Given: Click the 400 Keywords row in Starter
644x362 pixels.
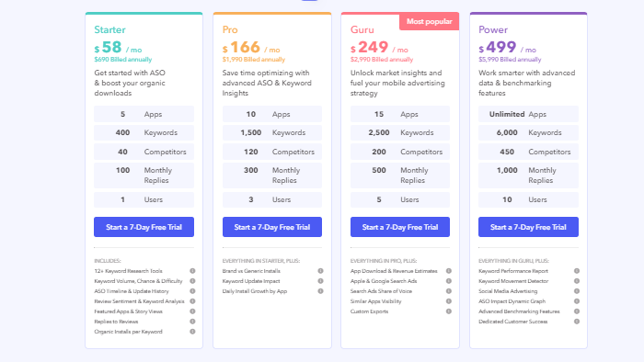Looking at the screenshot, I should [x=144, y=133].
